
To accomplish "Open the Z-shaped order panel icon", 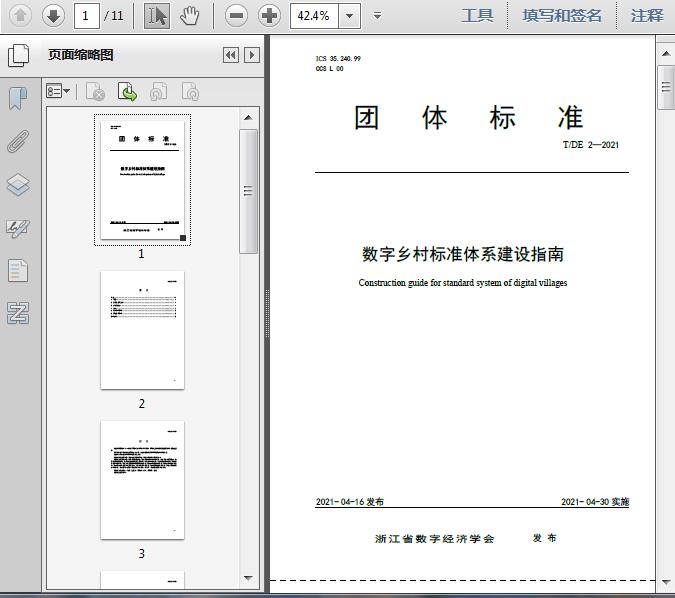I will 18,313.
